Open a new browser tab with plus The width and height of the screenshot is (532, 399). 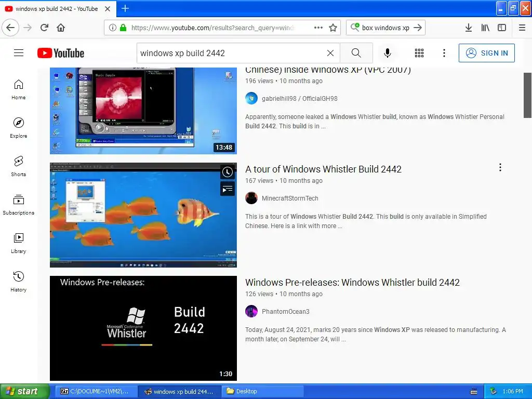125,8
